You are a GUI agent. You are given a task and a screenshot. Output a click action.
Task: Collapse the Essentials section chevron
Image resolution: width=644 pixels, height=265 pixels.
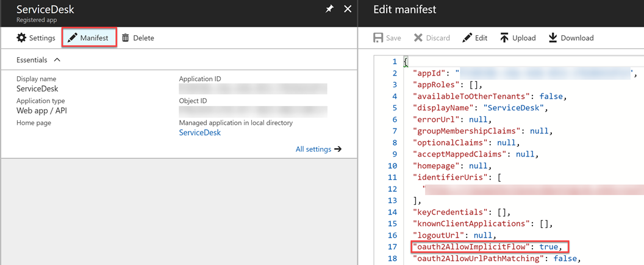click(57, 60)
